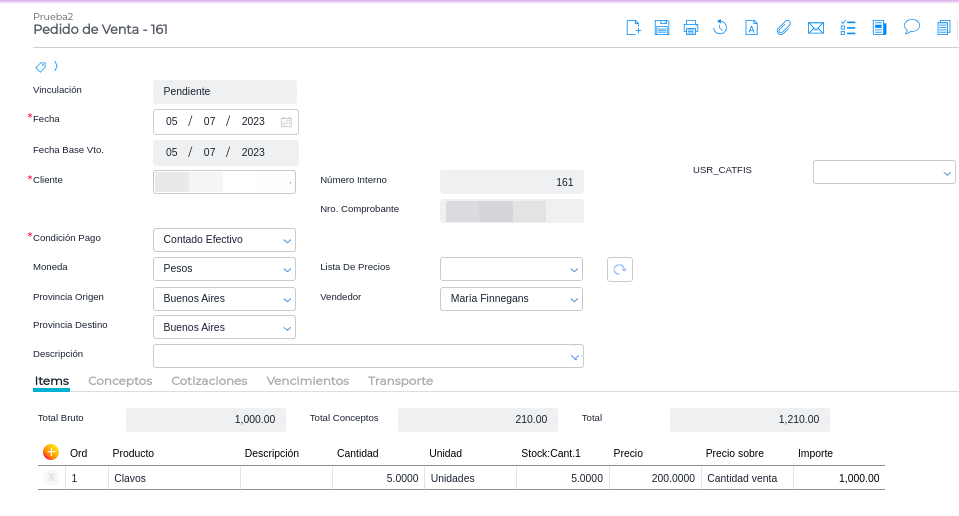The height and width of the screenshot is (516, 959).
Task: Refresh the Lista De Precios
Action: [620, 270]
